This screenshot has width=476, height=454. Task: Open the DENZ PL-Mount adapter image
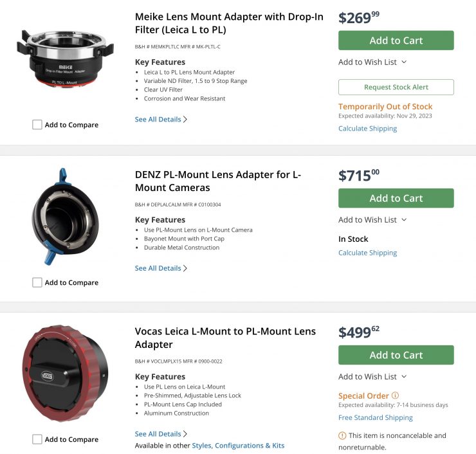click(x=65, y=217)
